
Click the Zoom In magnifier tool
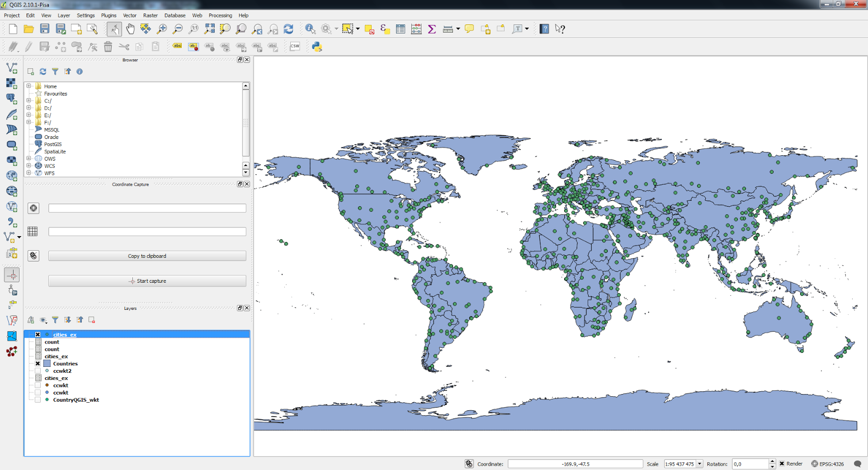coord(162,29)
